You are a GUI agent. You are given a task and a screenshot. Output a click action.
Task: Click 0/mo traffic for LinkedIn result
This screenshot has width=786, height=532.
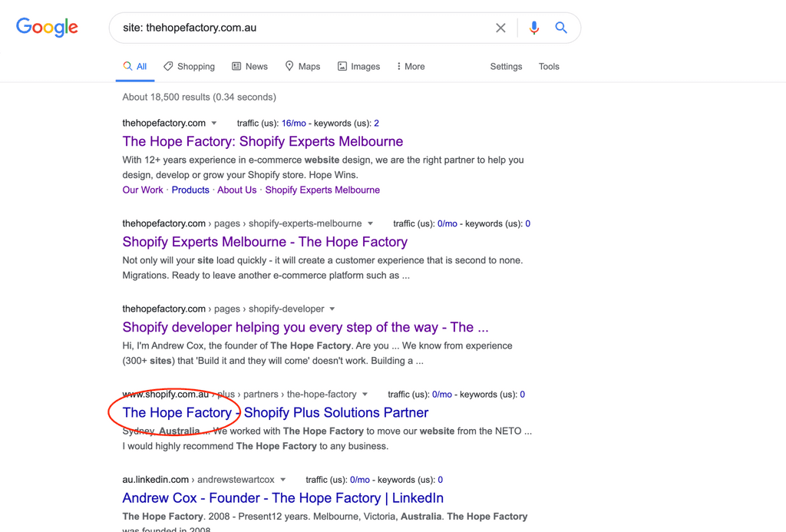[x=360, y=480]
